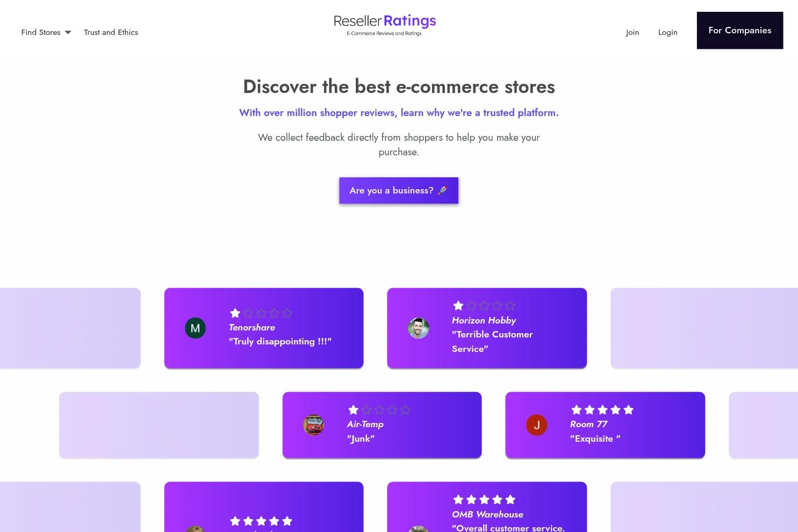The image size is (798, 532).
Task: Open the 'Exquisite' review text
Action: (x=595, y=438)
